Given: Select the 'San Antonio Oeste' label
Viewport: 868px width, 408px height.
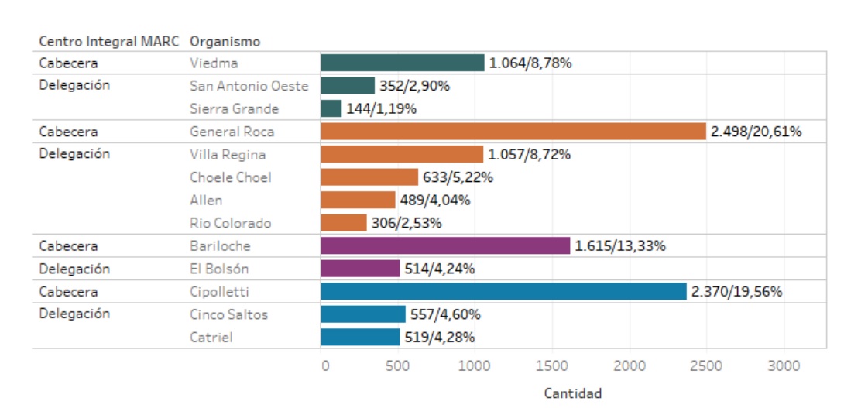Looking at the screenshot, I should [249, 86].
